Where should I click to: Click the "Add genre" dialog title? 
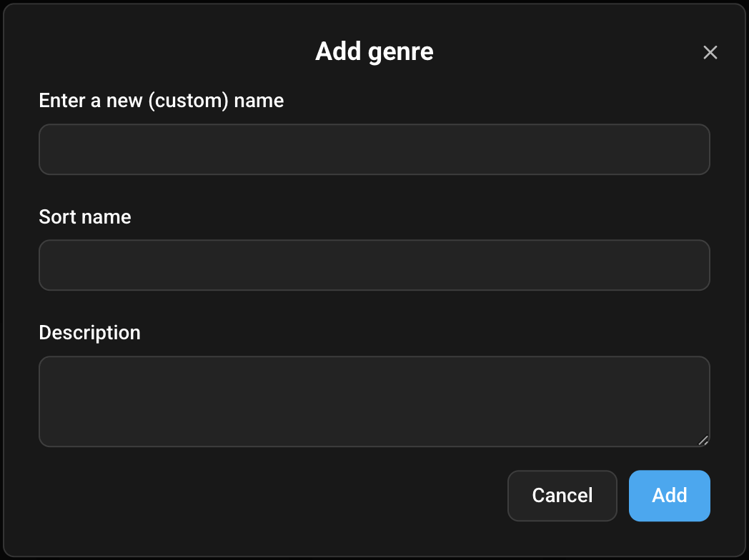(x=374, y=52)
